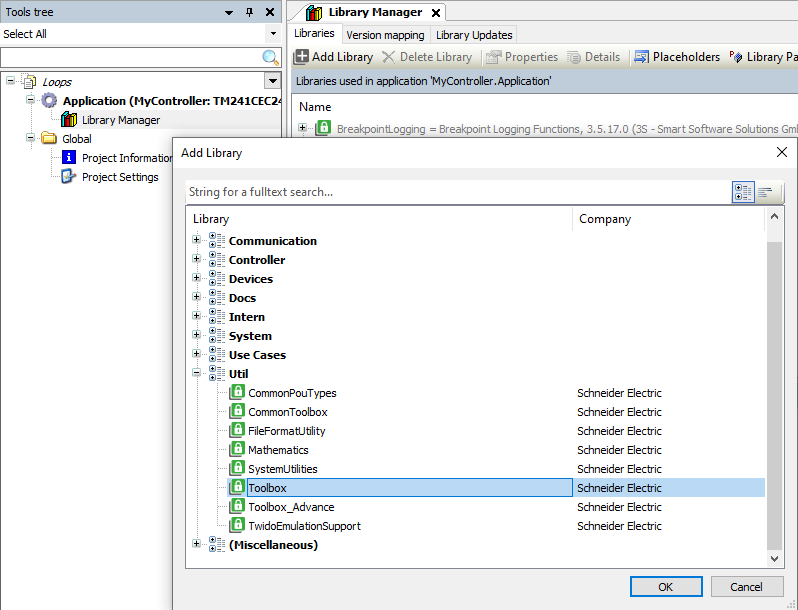The height and width of the screenshot is (610, 798).
Task: Click the OK button
Action: pyautogui.click(x=665, y=587)
